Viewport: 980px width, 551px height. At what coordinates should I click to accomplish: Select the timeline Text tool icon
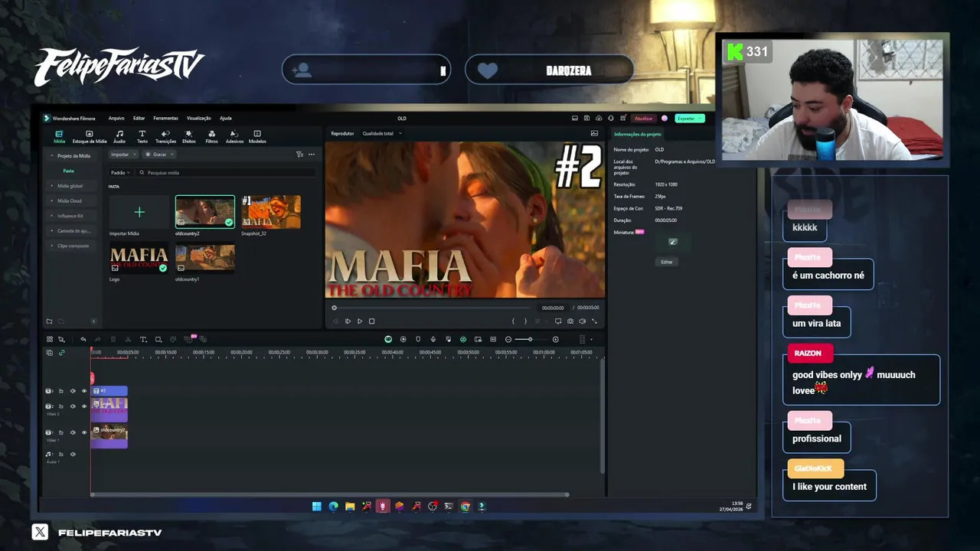(143, 339)
